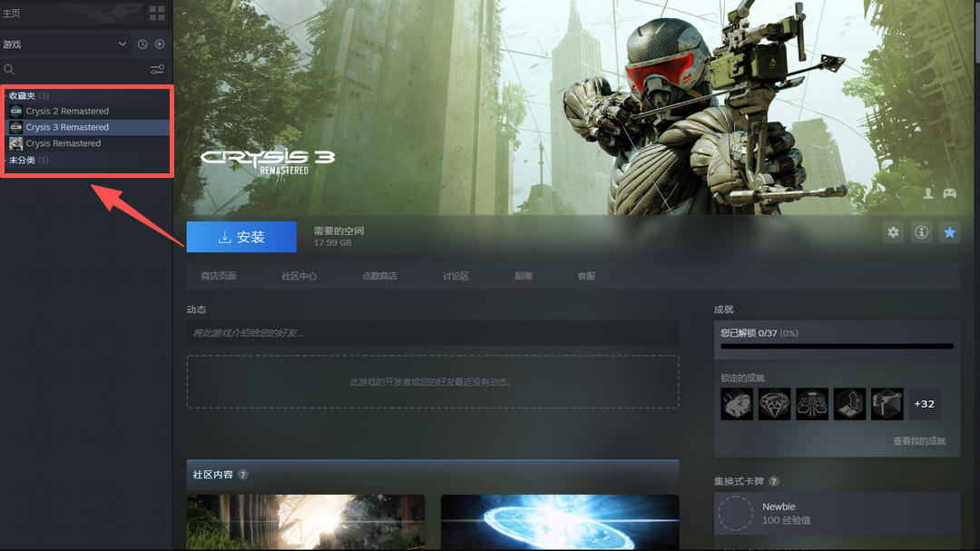Open game settings gear icon
This screenshot has height=551, width=980.
[894, 233]
